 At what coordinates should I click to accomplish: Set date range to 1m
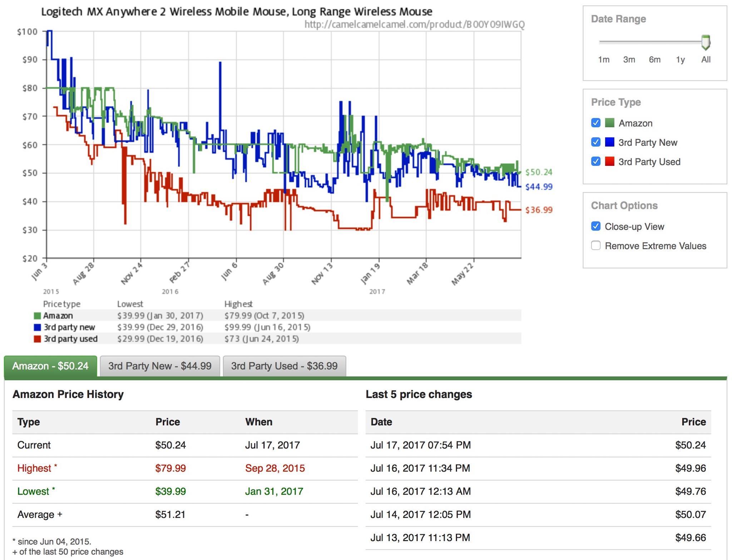click(604, 60)
